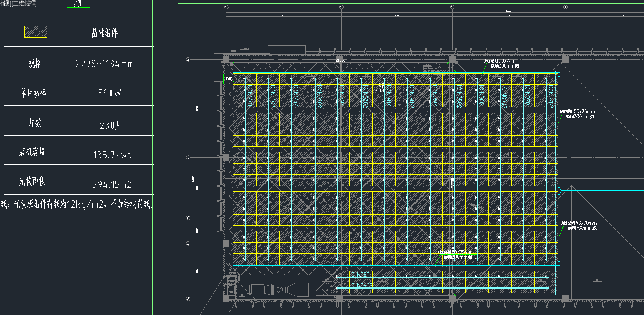644x315 pixels.
Task: Select the 2278×1134mm specification text
Action: [105, 64]
